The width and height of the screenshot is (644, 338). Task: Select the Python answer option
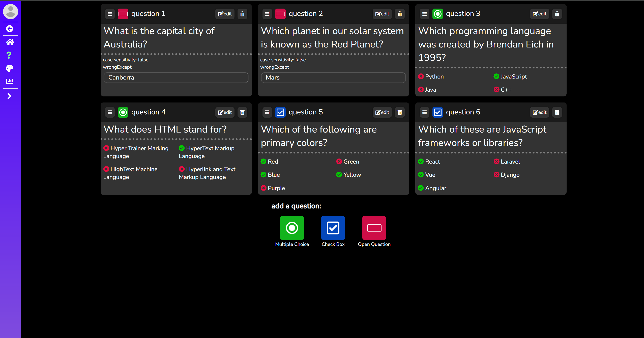pyautogui.click(x=431, y=76)
